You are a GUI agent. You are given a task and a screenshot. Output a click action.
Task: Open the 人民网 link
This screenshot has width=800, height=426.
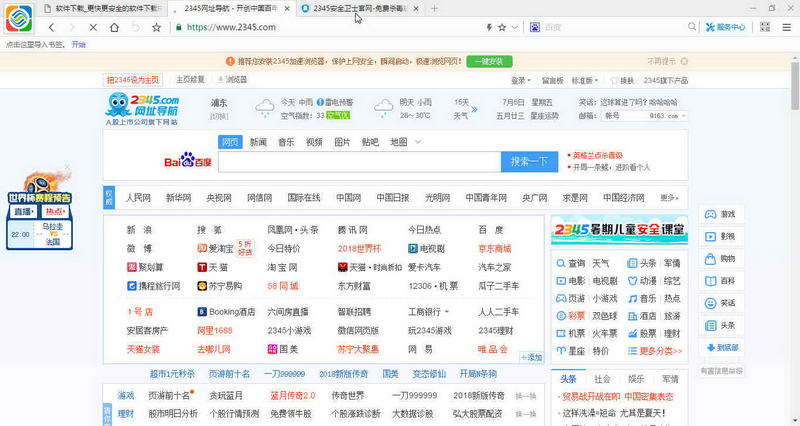[138, 197]
